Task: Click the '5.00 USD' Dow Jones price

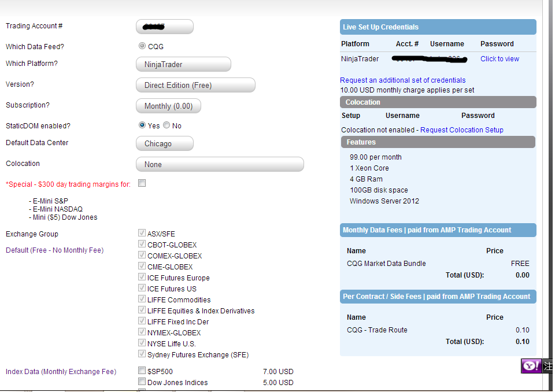Action: pos(278,382)
